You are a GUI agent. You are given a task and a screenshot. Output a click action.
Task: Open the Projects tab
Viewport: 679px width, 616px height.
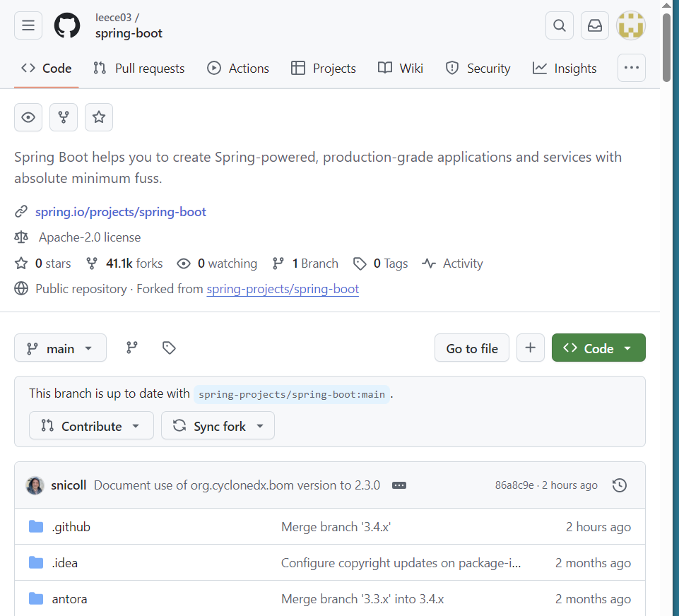pyautogui.click(x=324, y=69)
